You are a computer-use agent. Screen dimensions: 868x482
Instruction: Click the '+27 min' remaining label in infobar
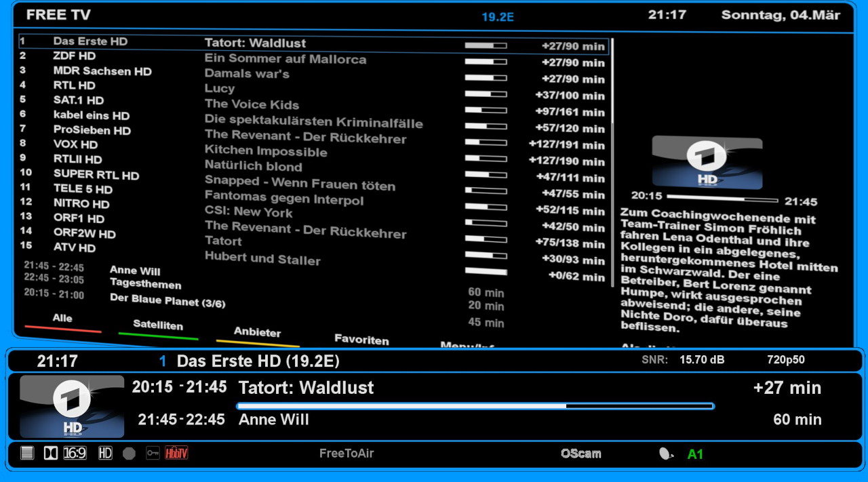787,388
